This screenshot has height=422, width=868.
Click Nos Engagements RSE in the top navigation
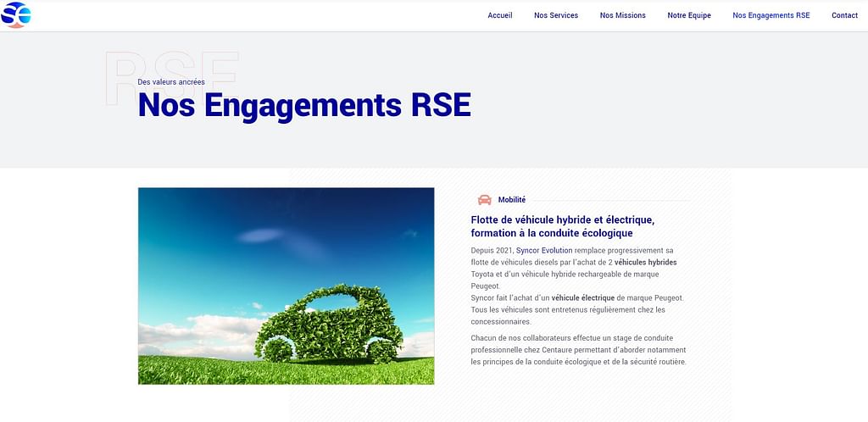771,15
